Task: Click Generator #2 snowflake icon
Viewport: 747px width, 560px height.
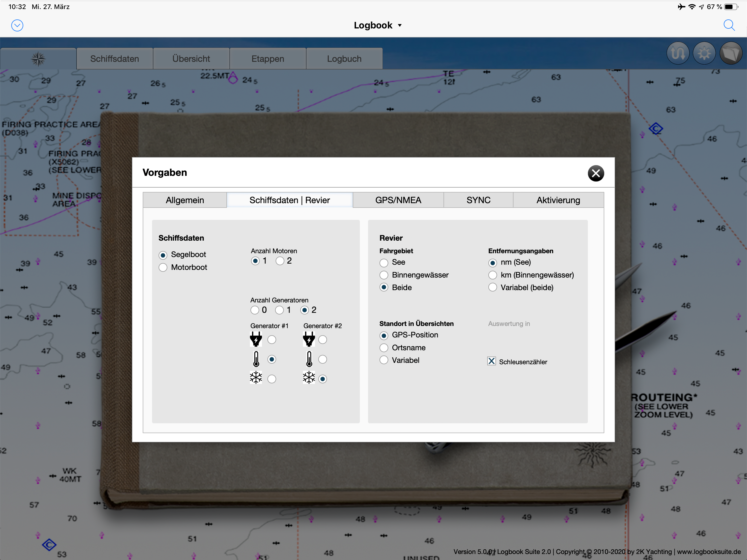Action: point(309,378)
